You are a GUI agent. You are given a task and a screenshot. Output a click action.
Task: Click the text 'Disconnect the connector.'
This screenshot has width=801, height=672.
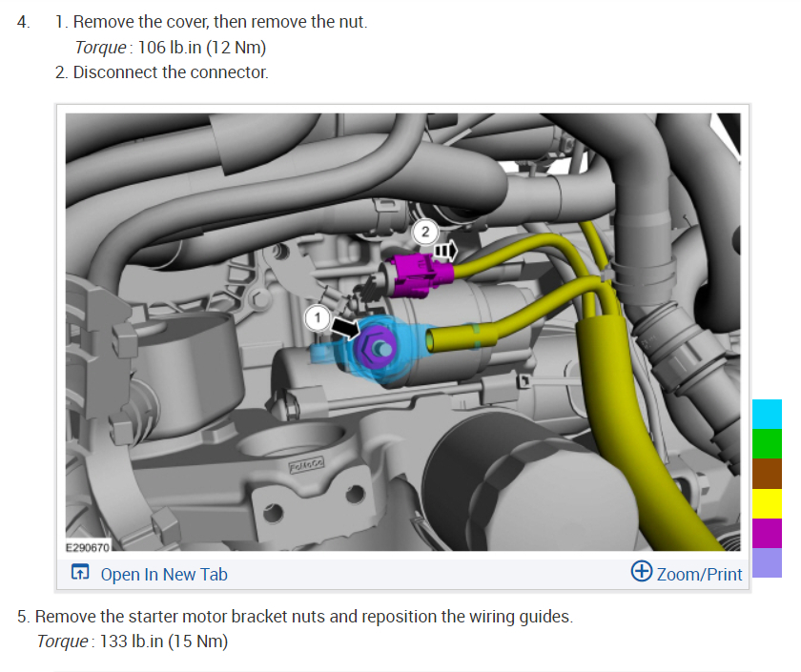pyautogui.click(x=171, y=72)
